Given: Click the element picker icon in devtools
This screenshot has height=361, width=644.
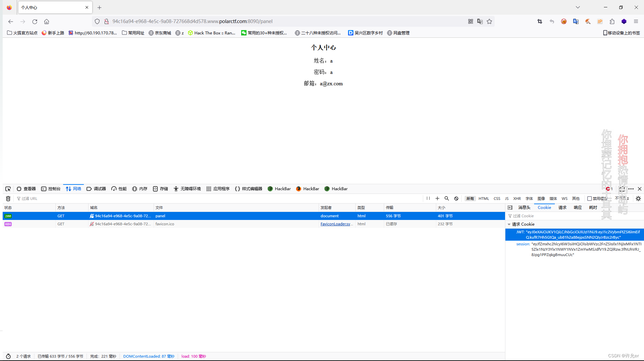Looking at the screenshot, I should [x=8, y=189].
